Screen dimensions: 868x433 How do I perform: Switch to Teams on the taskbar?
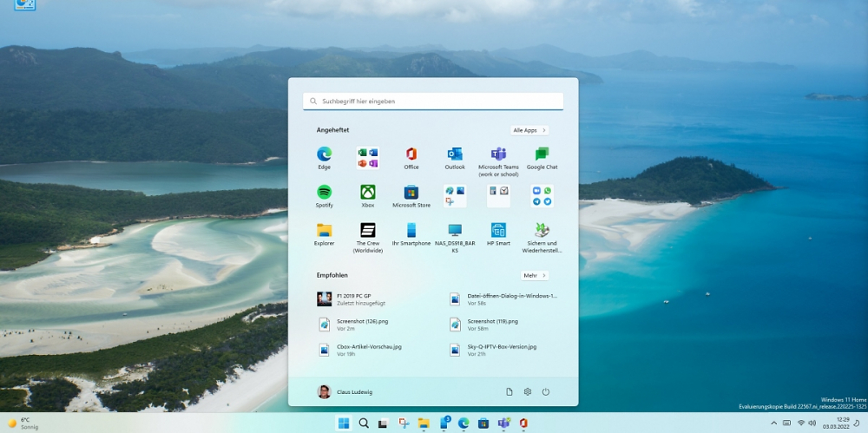pyautogui.click(x=503, y=423)
